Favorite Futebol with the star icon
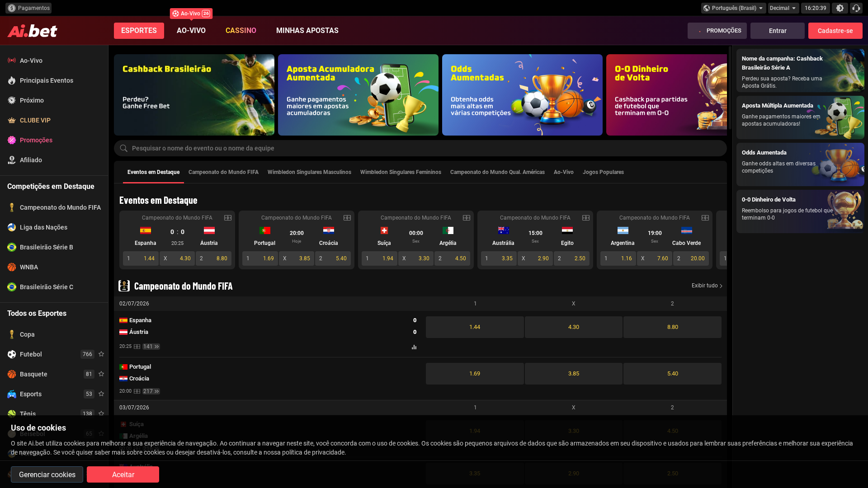The width and height of the screenshot is (868, 488). (x=101, y=354)
